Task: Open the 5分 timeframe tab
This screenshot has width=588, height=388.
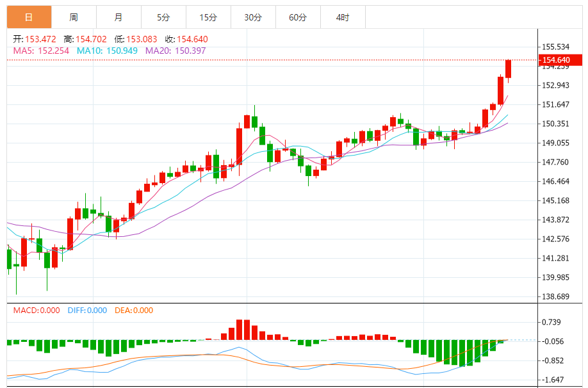Action: tap(163, 17)
